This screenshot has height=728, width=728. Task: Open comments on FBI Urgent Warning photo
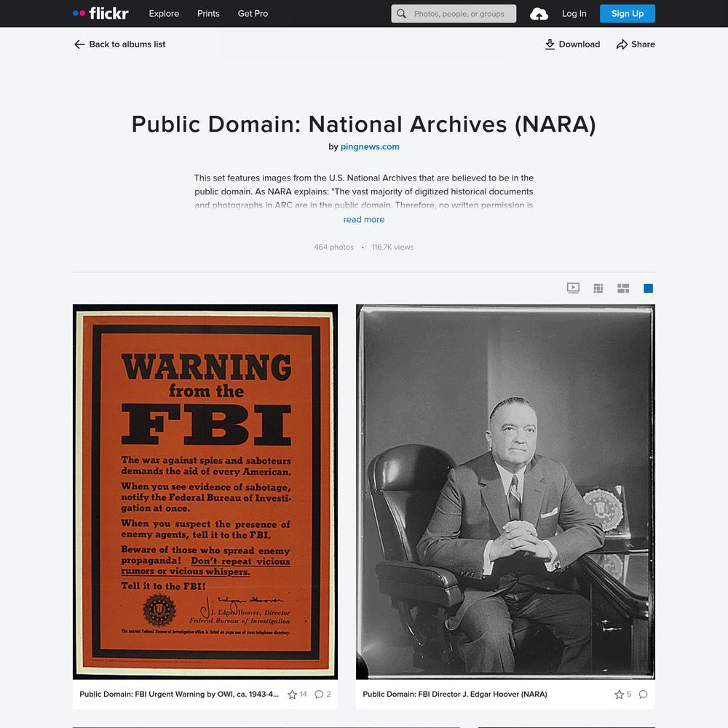point(319,695)
